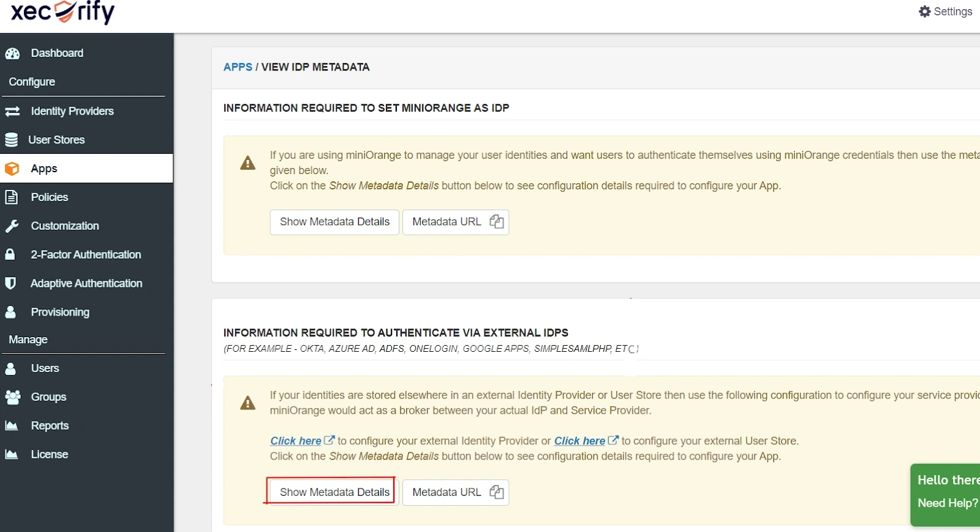Click the 2-Factor Authentication lock icon

(10, 254)
